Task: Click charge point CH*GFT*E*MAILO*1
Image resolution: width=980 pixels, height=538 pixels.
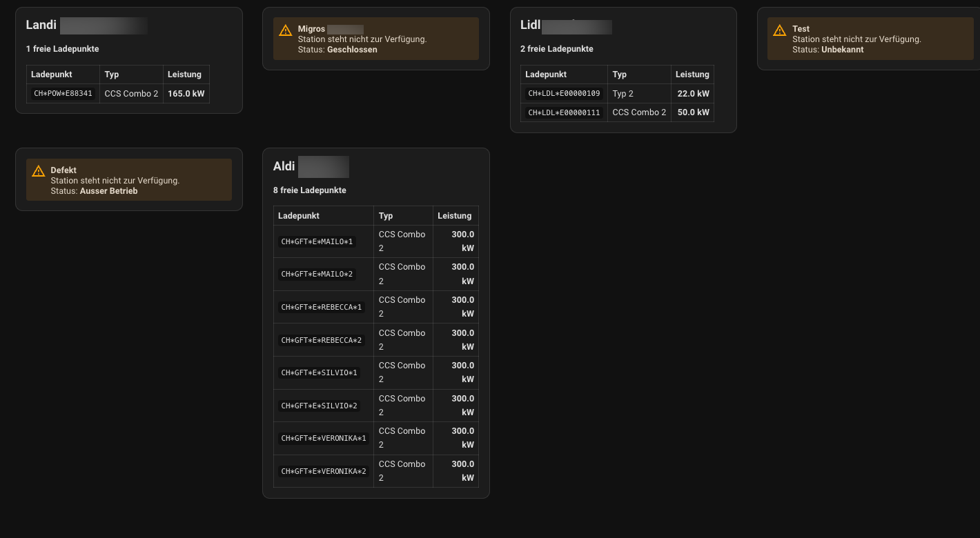Action: click(317, 241)
